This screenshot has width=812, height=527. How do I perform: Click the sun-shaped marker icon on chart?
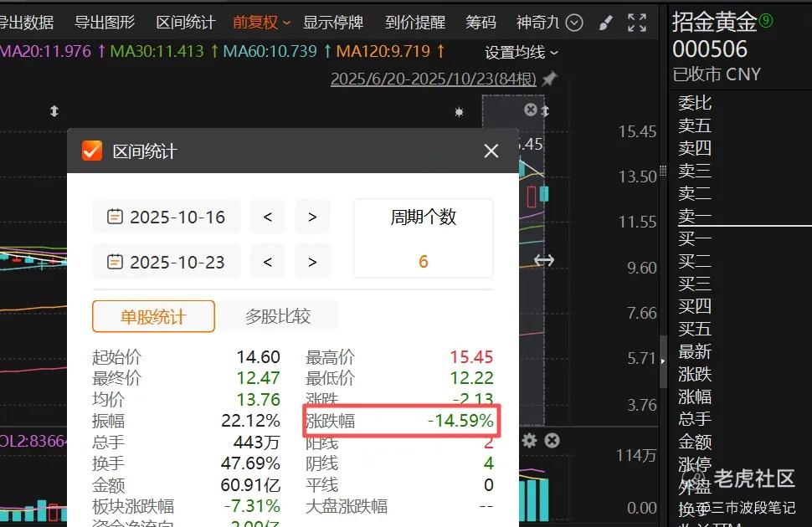pos(459,112)
